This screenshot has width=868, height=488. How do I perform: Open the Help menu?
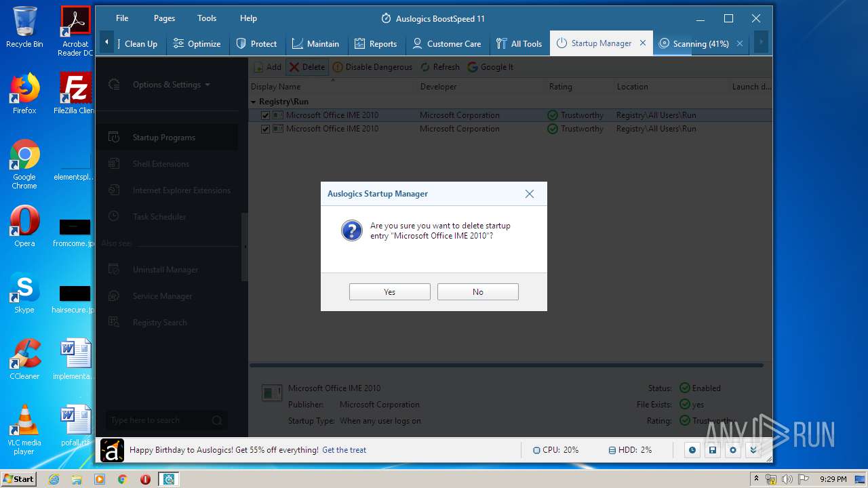click(x=248, y=18)
